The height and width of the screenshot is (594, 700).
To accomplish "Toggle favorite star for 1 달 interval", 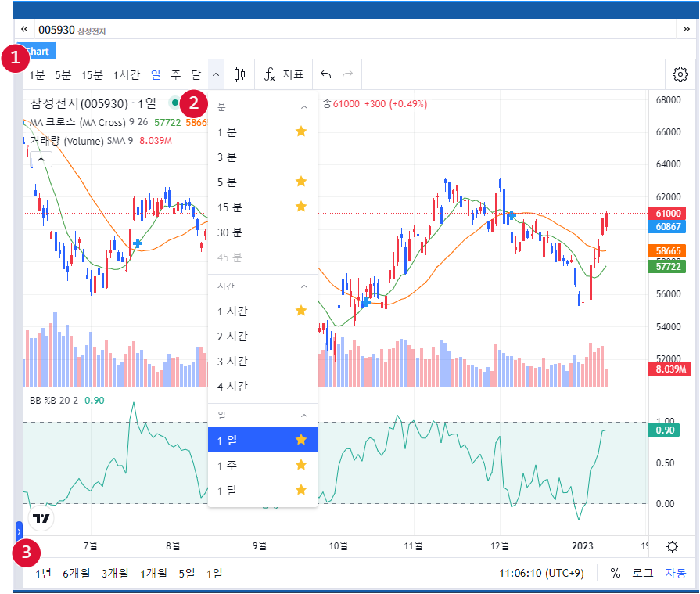I will [x=301, y=490].
